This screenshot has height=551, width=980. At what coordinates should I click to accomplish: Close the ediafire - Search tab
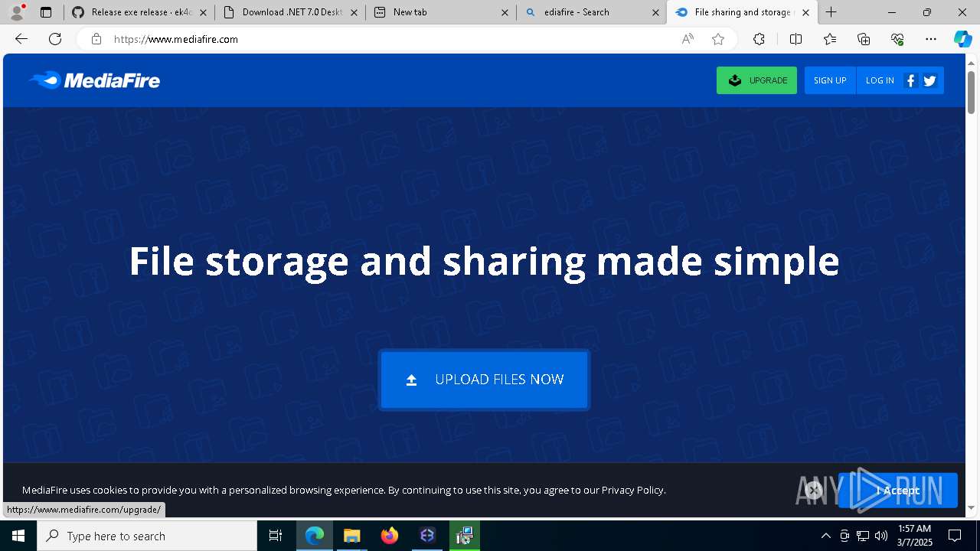pyautogui.click(x=655, y=12)
